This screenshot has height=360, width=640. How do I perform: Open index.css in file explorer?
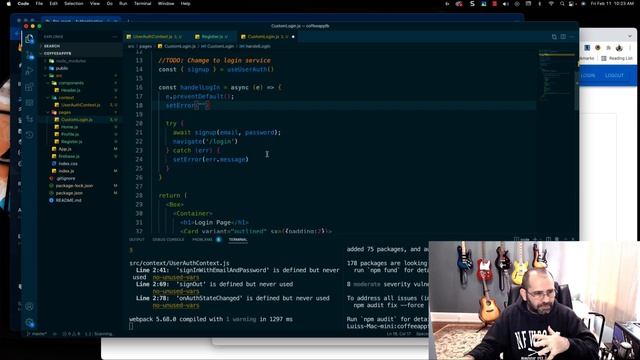pyautogui.click(x=68, y=164)
